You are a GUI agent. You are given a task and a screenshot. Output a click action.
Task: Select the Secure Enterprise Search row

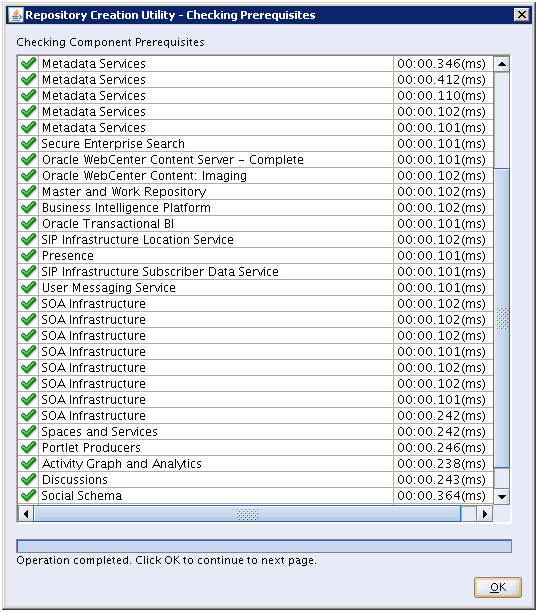point(256,144)
